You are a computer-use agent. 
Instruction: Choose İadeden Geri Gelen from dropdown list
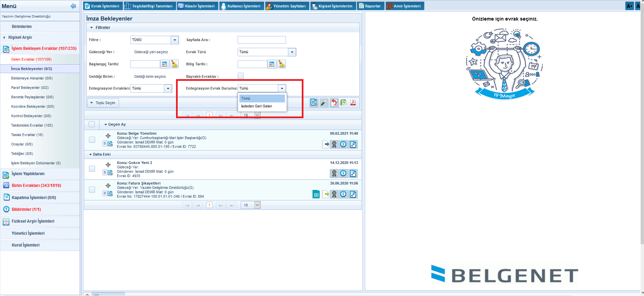257,106
